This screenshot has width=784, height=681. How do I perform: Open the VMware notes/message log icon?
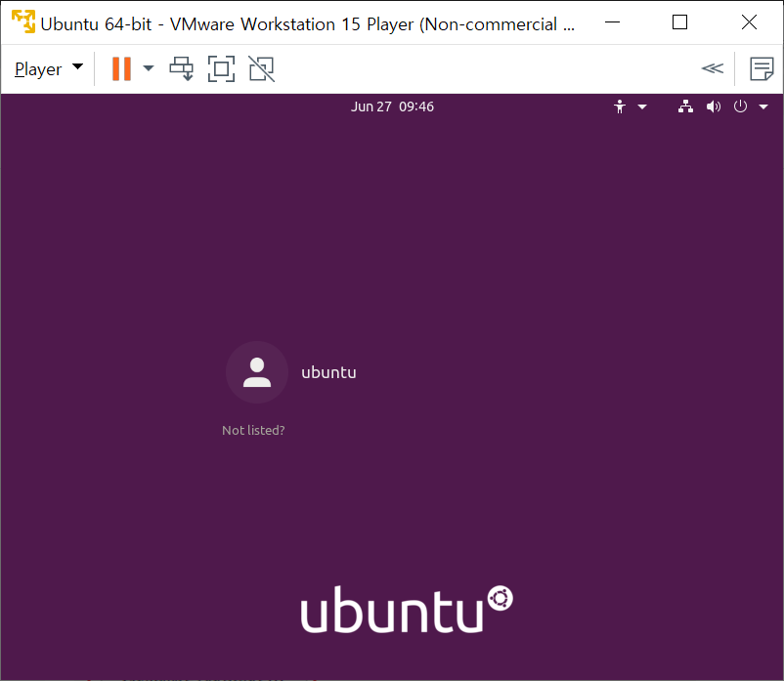pyautogui.click(x=762, y=68)
